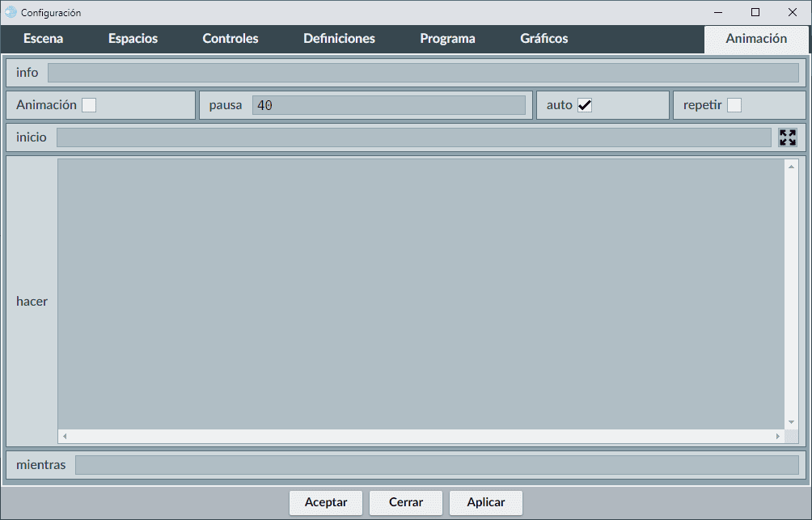Viewport: 812px width, 520px height.
Task: Click the expand icon beside inicio field
Action: click(787, 137)
